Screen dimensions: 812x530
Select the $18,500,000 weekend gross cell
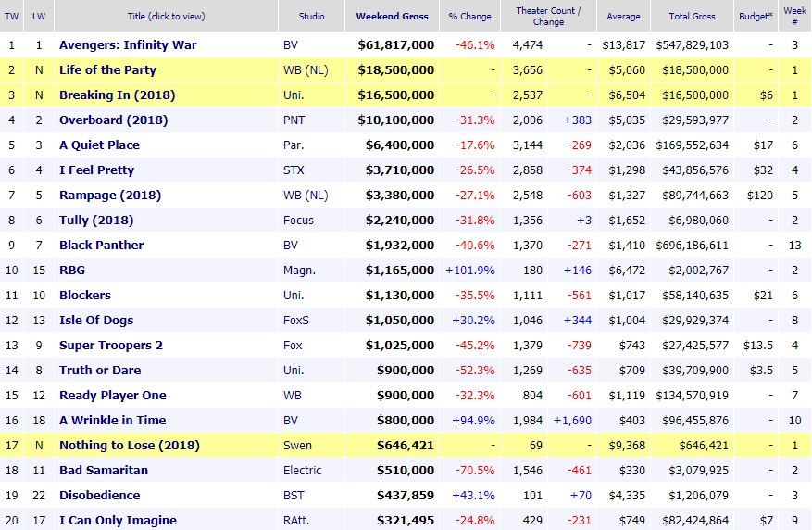[395, 69]
